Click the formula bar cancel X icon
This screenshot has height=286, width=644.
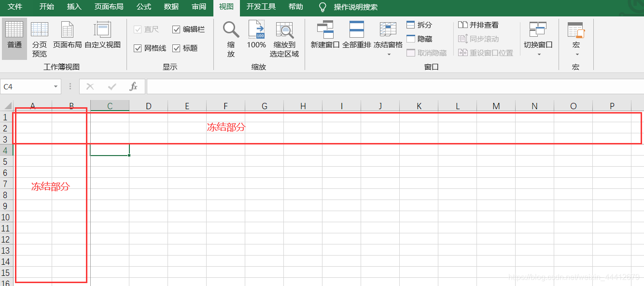point(90,86)
